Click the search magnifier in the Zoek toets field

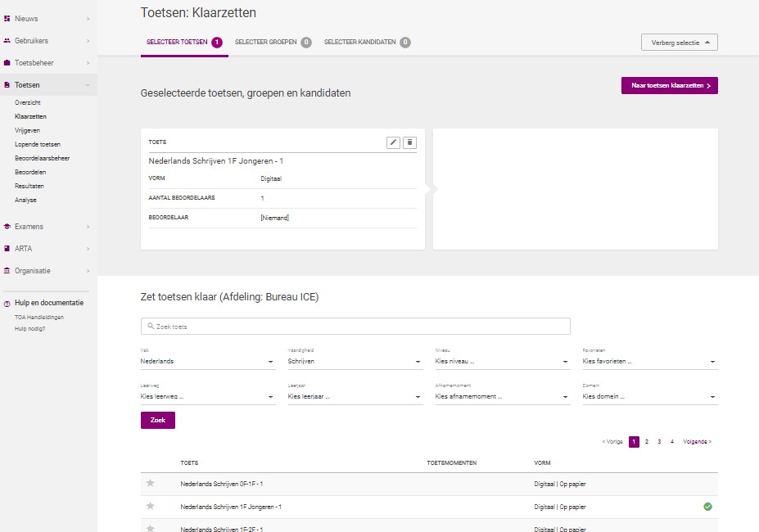(x=149, y=325)
